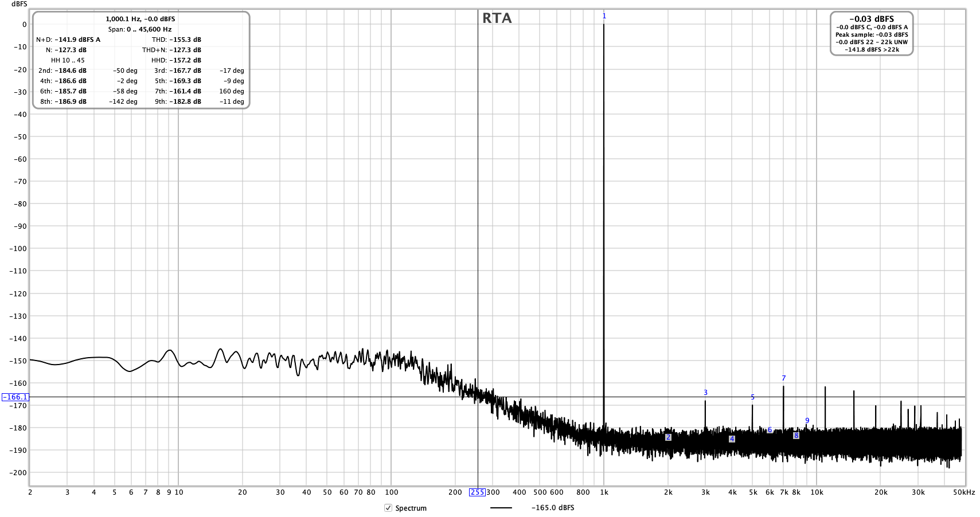Image resolution: width=980 pixels, height=517 pixels.
Task: Click the 4th: -186.6 dB harmonic value
Action: click(63, 81)
